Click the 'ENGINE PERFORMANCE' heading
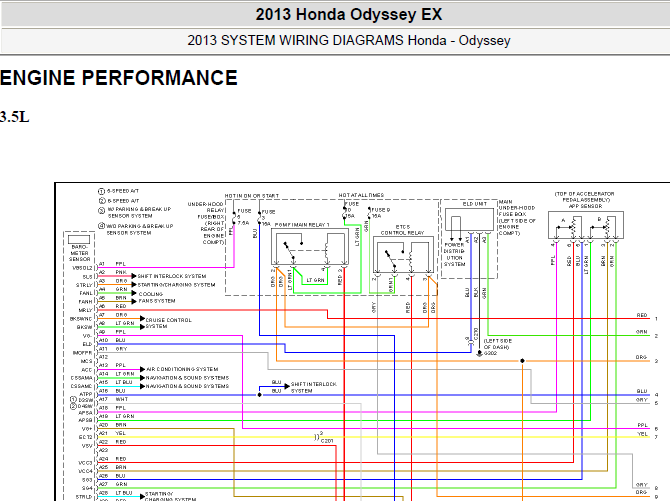The width and height of the screenshot is (670, 501). pos(119,78)
